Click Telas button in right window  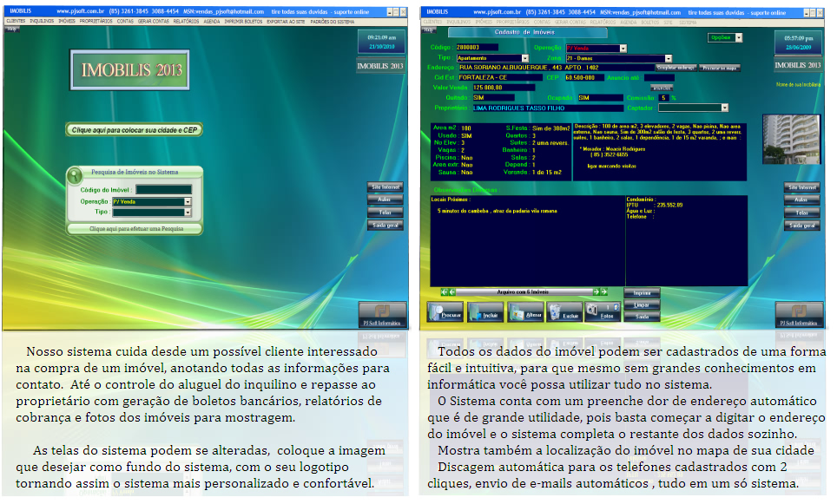point(802,213)
